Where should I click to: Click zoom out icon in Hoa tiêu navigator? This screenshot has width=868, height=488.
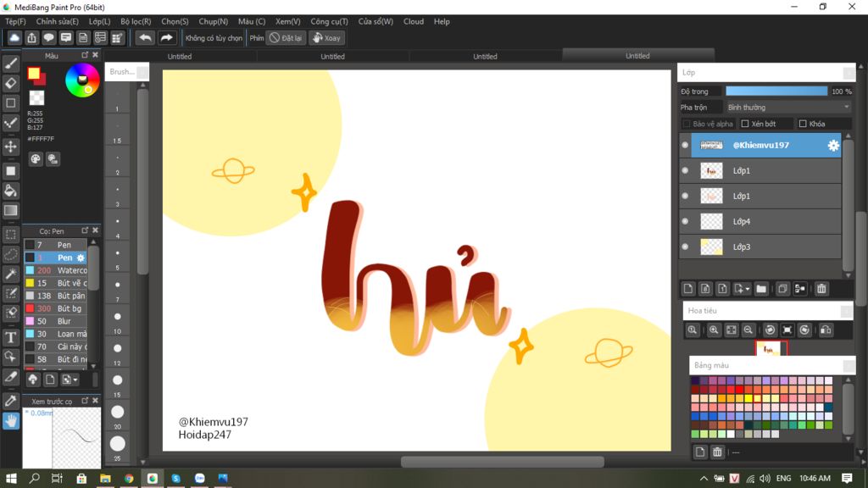748,330
